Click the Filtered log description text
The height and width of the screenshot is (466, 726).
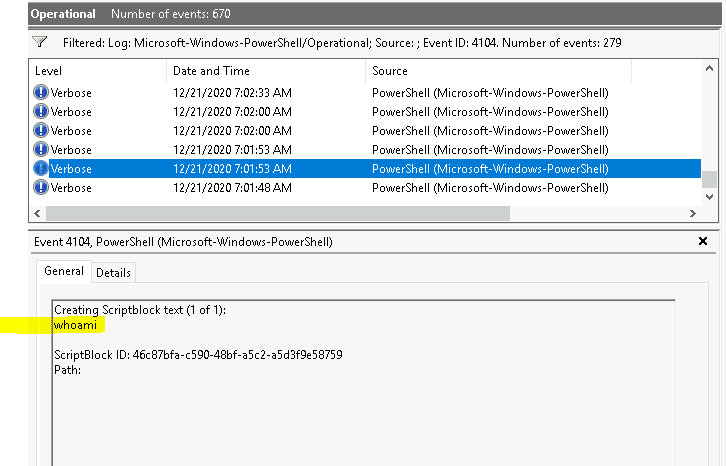tap(342, 43)
